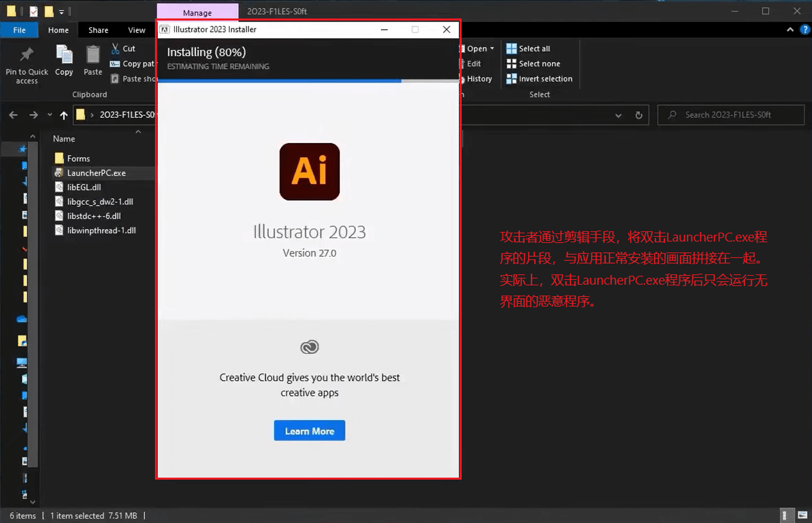Open the Manage contextual tab
Image resolution: width=812 pixels, height=523 pixels.
click(x=197, y=12)
